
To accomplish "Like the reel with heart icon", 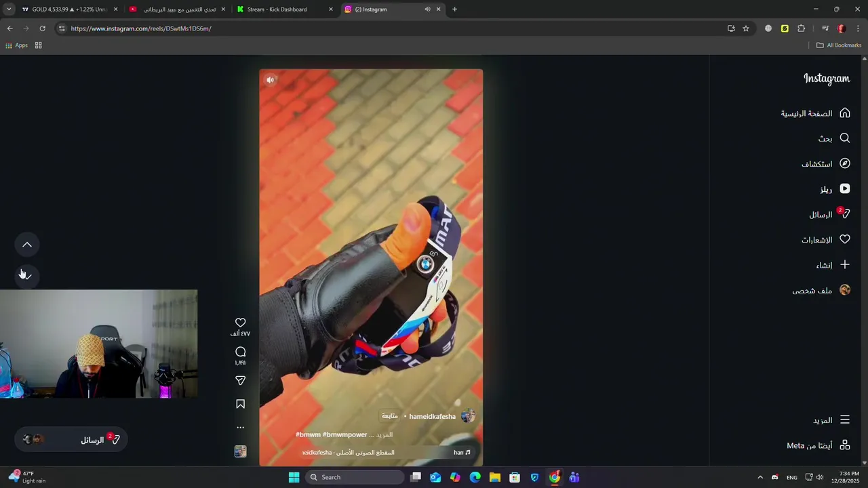I will click(240, 323).
